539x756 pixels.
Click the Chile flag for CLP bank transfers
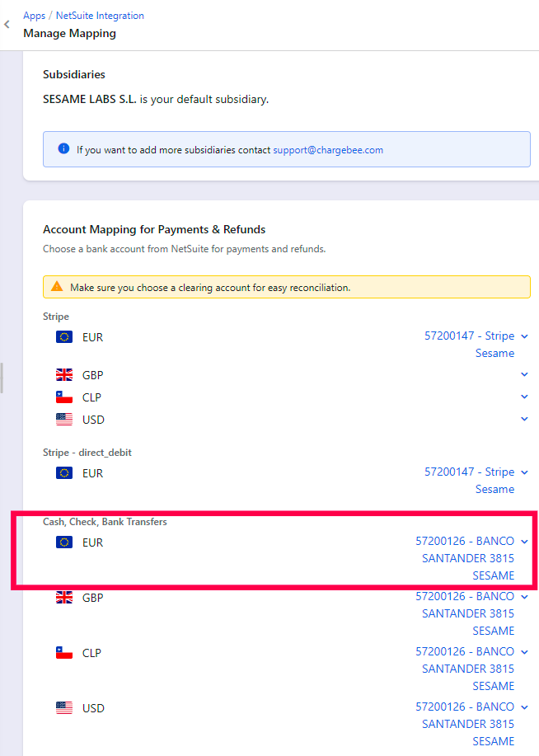[x=64, y=652]
